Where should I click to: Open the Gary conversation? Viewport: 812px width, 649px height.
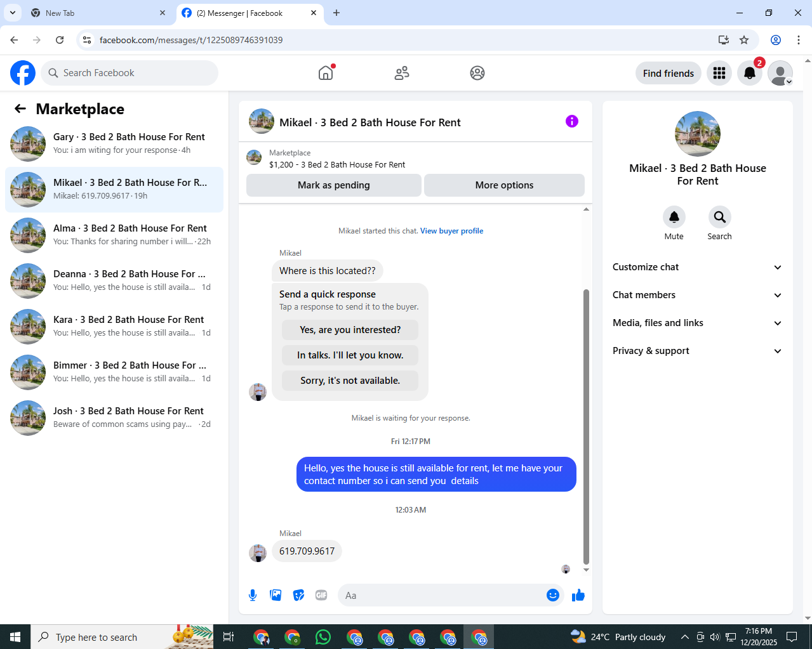click(114, 144)
